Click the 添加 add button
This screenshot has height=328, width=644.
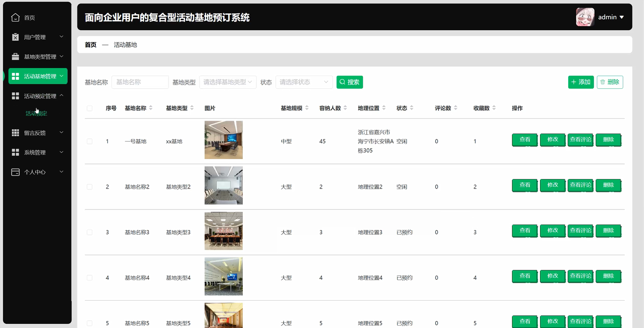click(581, 82)
